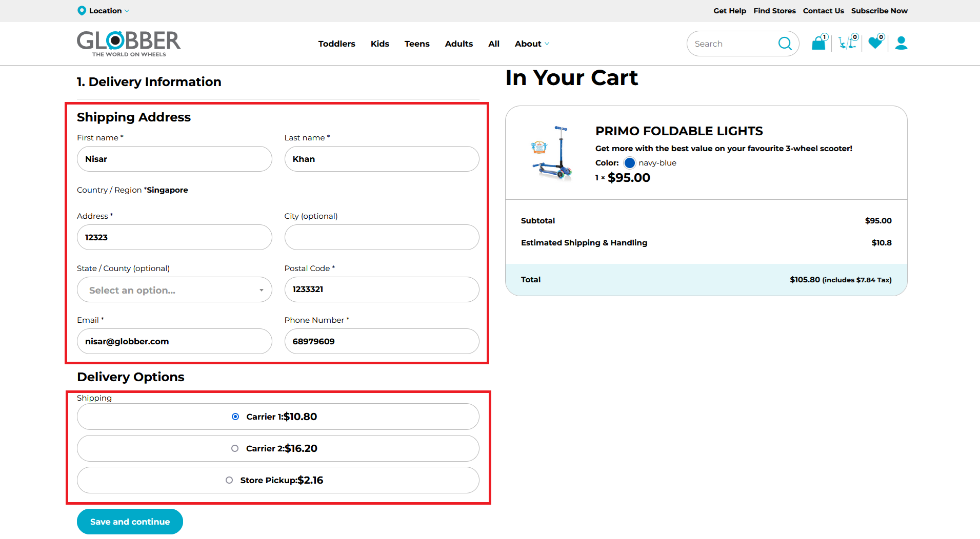The width and height of the screenshot is (980, 539).
Task: Open the shopping bag cart icon
Action: pos(819,43)
